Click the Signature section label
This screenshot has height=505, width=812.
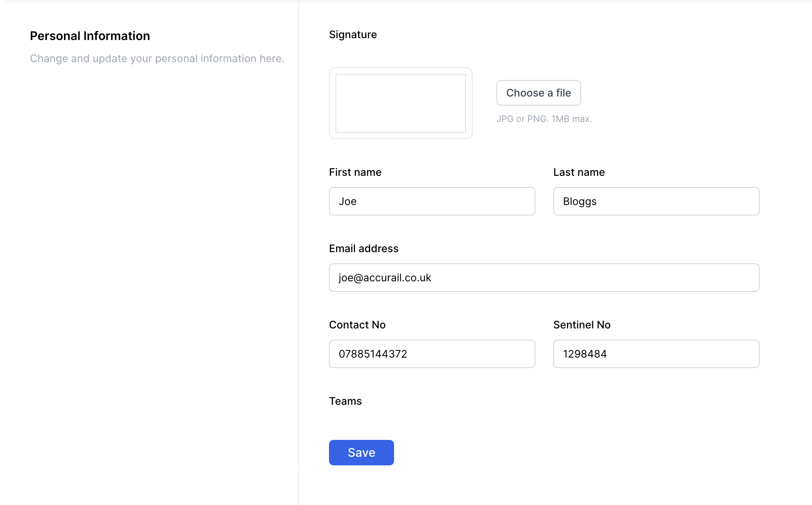point(353,34)
